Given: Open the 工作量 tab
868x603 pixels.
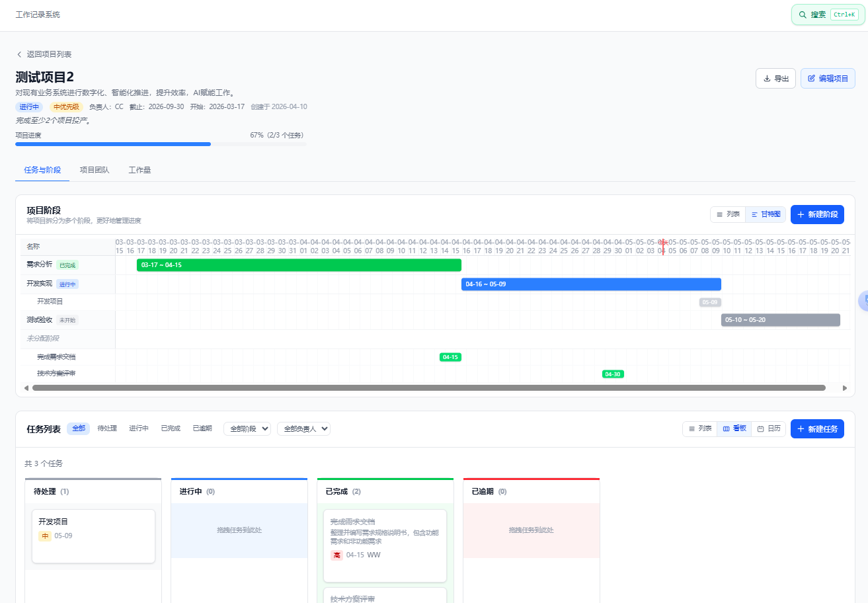Looking at the screenshot, I should [139, 170].
